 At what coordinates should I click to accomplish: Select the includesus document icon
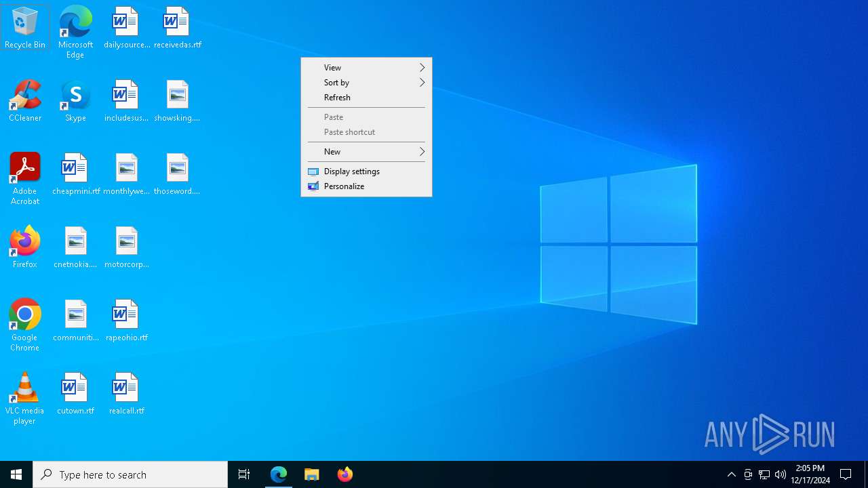point(126,100)
